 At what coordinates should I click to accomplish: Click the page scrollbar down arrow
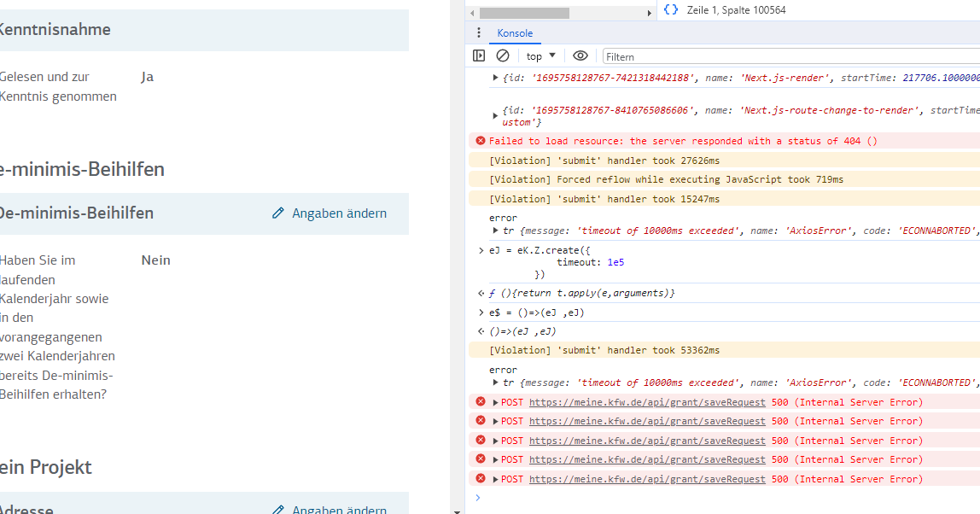click(x=457, y=511)
